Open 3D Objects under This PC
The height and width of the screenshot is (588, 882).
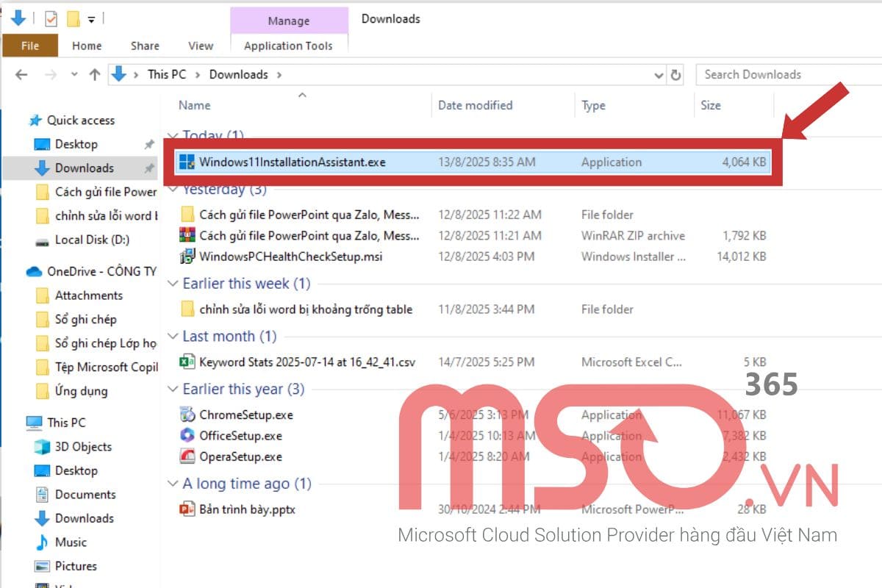[x=83, y=447]
